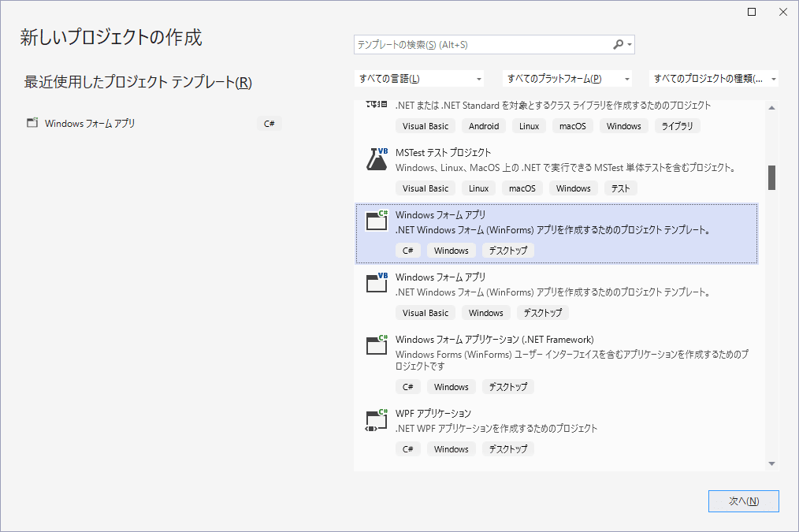
Task: Select the WPF アプリケーション template
Action: point(556,432)
